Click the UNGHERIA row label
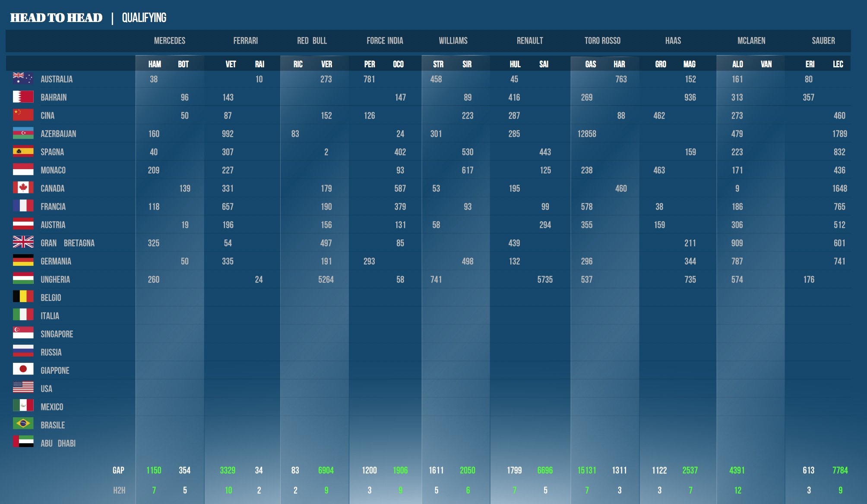The width and height of the screenshot is (867, 504). click(55, 279)
